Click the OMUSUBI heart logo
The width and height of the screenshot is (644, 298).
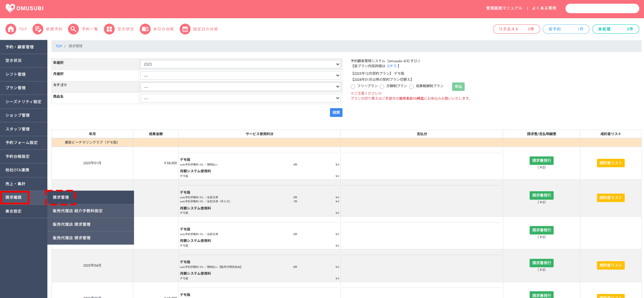[x=10, y=8]
